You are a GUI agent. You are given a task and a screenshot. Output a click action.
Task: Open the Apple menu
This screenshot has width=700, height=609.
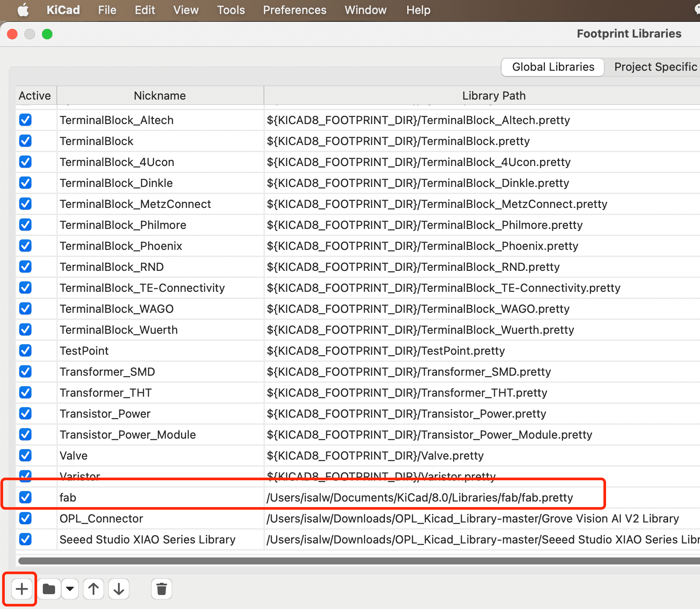point(23,10)
